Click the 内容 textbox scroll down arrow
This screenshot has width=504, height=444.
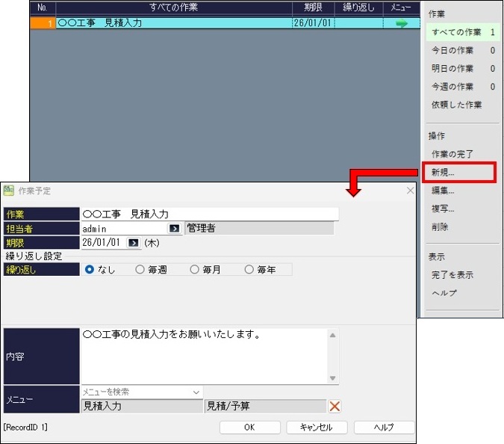point(333,378)
